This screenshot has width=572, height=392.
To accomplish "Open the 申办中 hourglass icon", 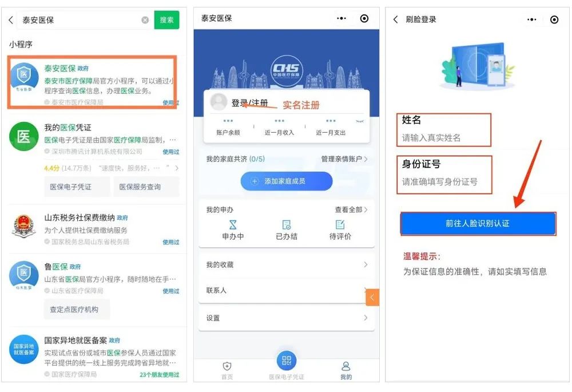I will 233,225.
